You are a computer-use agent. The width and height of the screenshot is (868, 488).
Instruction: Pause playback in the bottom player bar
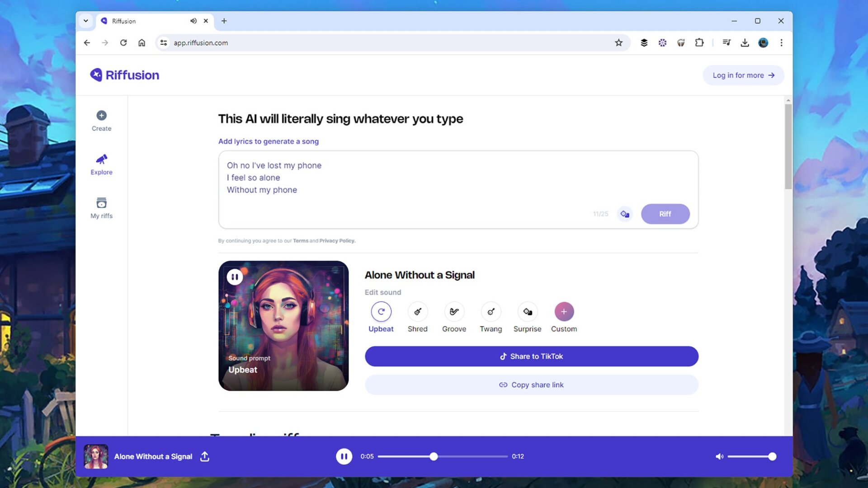[x=344, y=456]
